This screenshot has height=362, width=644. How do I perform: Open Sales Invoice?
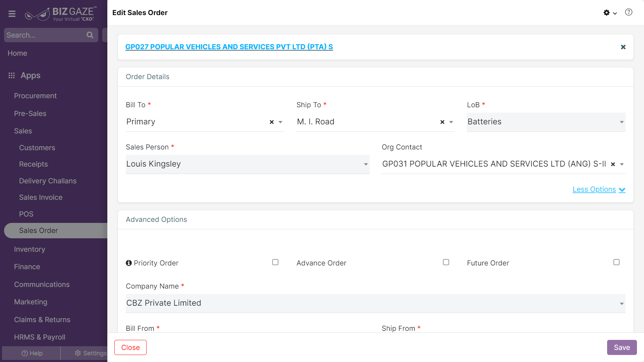coord(41,197)
